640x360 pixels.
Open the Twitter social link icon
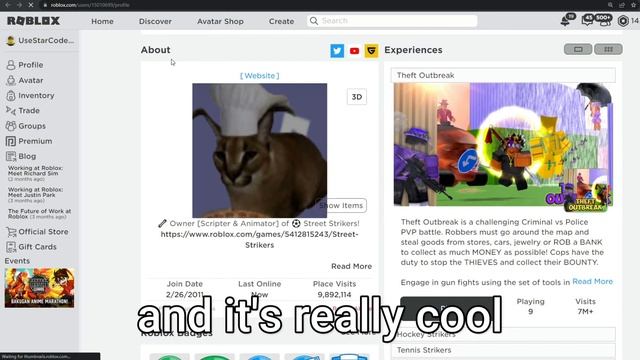(x=337, y=51)
